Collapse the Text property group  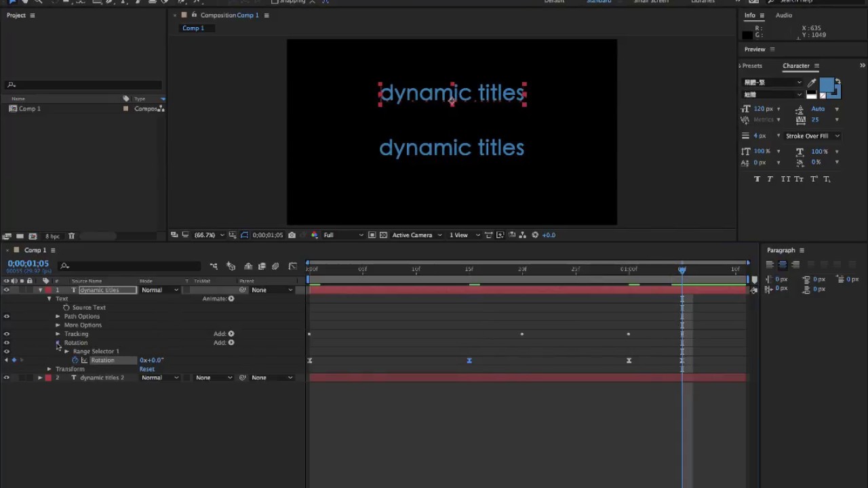click(x=49, y=299)
